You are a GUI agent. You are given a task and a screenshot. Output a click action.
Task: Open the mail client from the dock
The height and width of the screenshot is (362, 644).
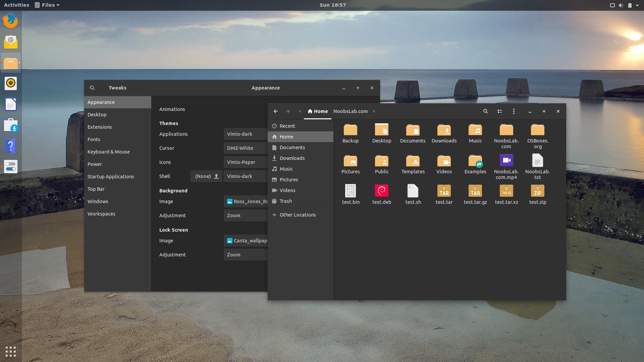tap(11, 42)
